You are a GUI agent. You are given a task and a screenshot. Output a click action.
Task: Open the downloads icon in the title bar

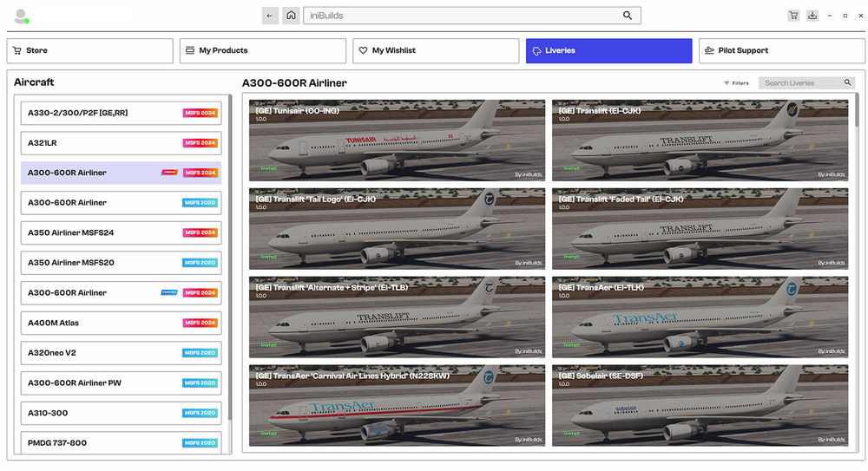coord(812,16)
